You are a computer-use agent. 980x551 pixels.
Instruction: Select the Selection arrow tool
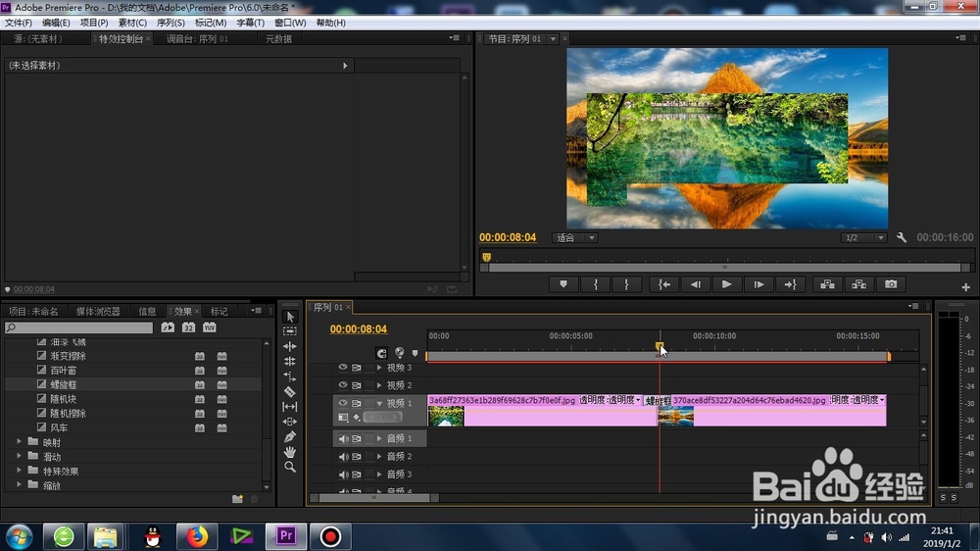pyautogui.click(x=289, y=317)
